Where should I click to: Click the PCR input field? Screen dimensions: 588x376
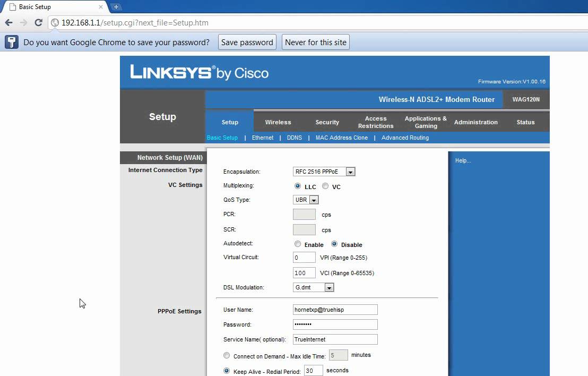pyautogui.click(x=304, y=214)
